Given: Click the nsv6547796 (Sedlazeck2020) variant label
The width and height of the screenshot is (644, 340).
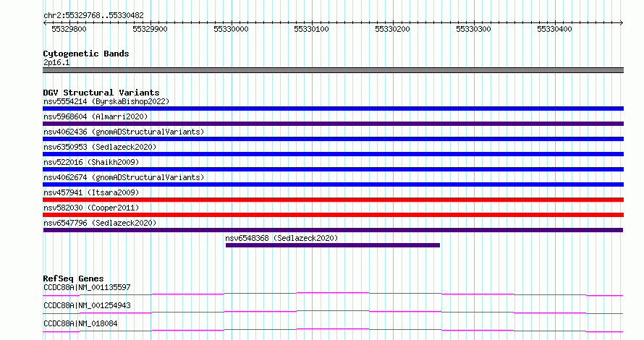Looking at the screenshot, I should pyautogui.click(x=100, y=223).
